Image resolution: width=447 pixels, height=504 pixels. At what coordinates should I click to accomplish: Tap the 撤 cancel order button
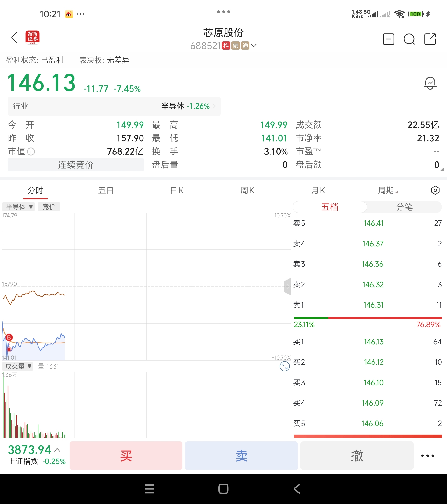(x=357, y=456)
